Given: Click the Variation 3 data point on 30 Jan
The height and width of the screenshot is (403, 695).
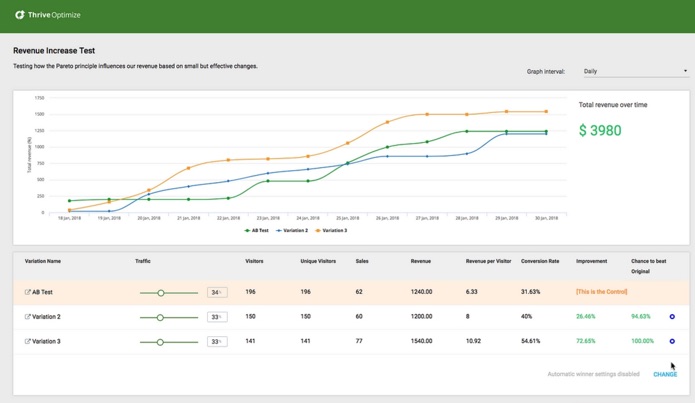Looking at the screenshot, I should (x=546, y=112).
